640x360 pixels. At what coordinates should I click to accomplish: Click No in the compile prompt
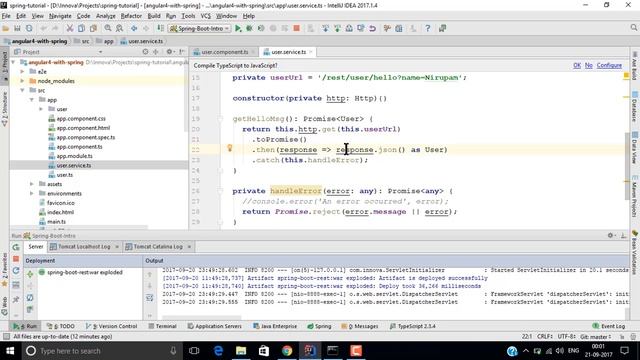[x=589, y=65]
